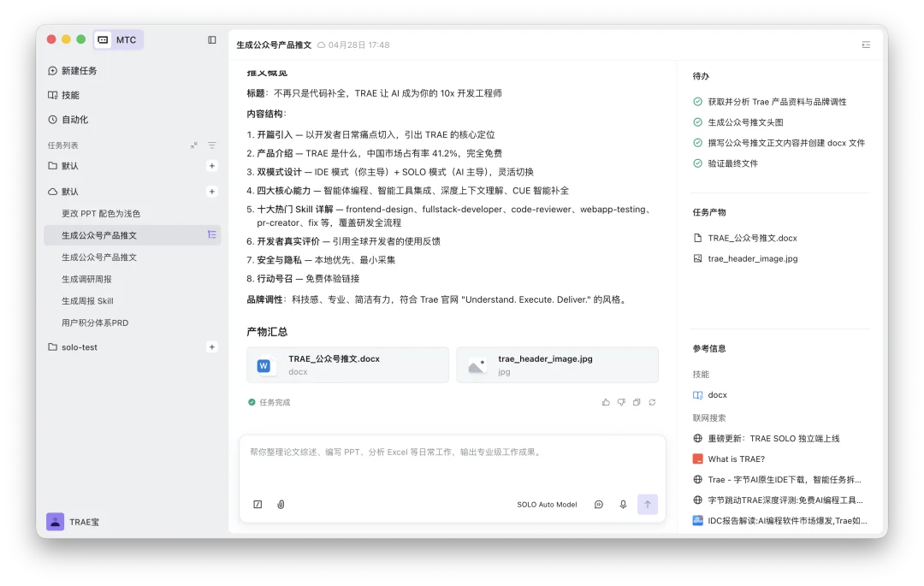The image size is (924, 586).
Task: Open the task list filter icon
Action: coord(211,145)
